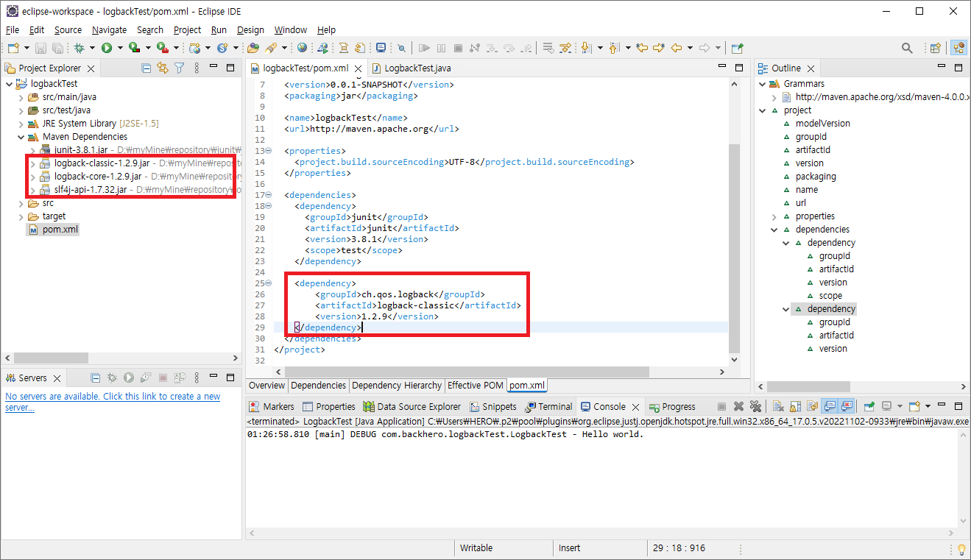Open the Navigate menu
Image resolution: width=971 pixels, height=560 pixels.
point(109,30)
